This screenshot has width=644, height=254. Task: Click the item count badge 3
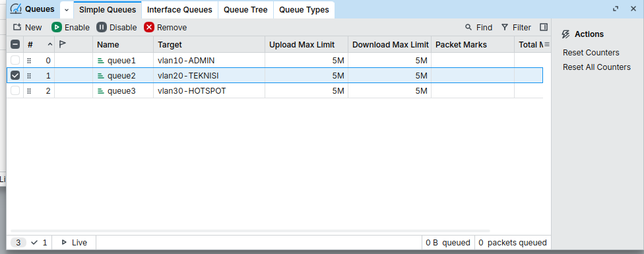point(18,243)
